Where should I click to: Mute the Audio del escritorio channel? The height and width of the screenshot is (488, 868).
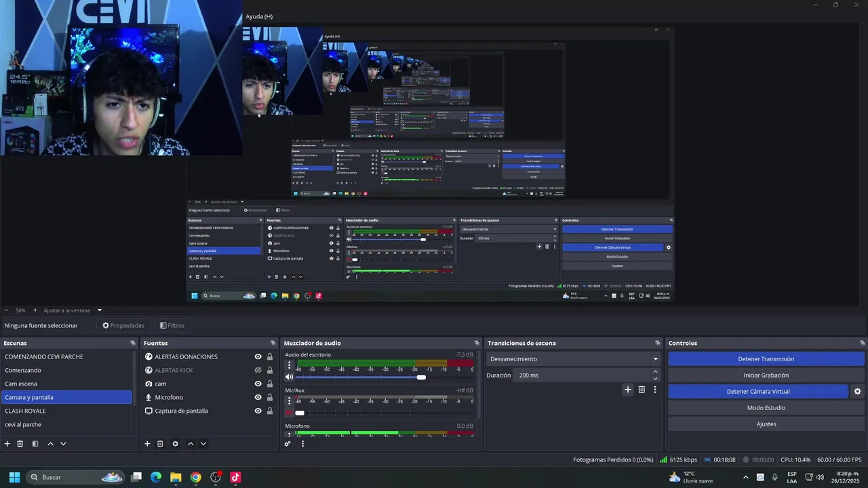coord(290,377)
